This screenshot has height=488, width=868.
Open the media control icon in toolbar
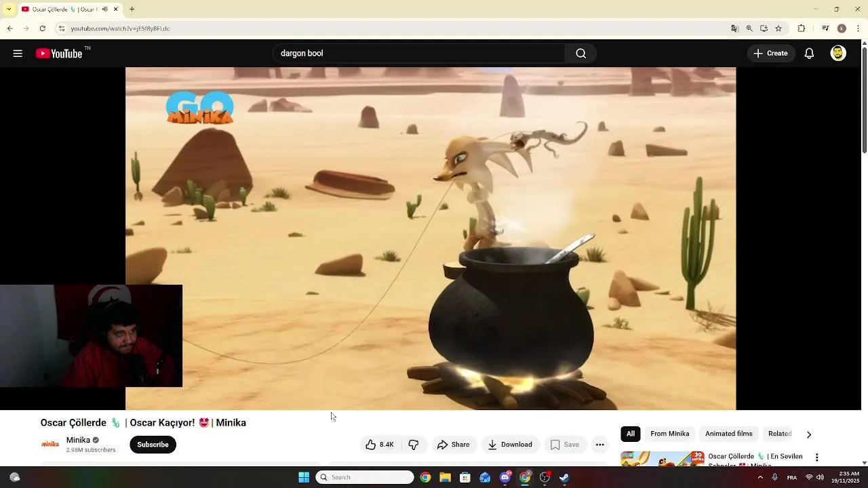(825, 28)
